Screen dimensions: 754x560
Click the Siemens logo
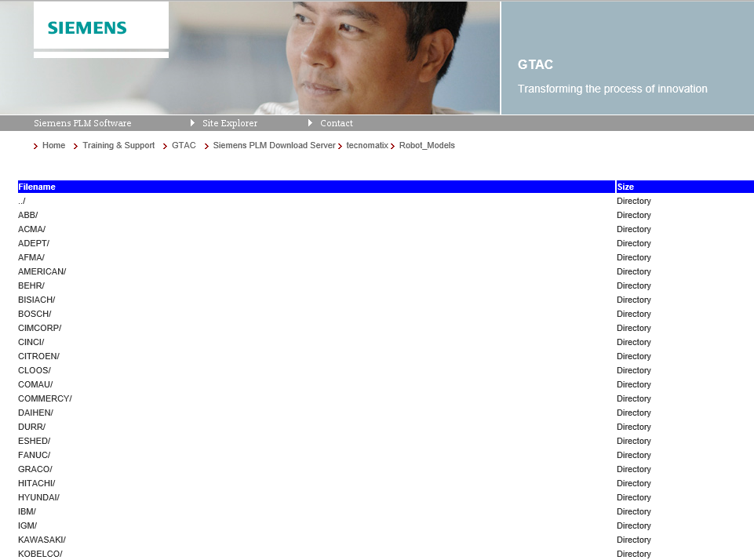(x=87, y=28)
